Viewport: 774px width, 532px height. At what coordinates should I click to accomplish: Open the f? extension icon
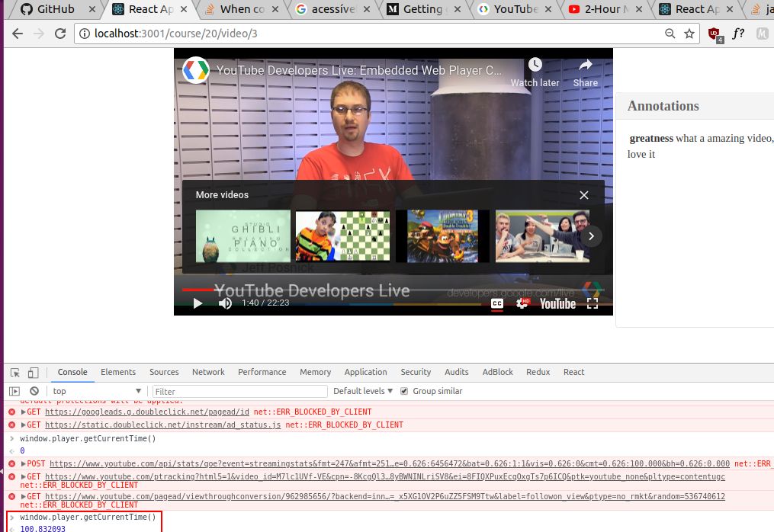[x=738, y=34]
